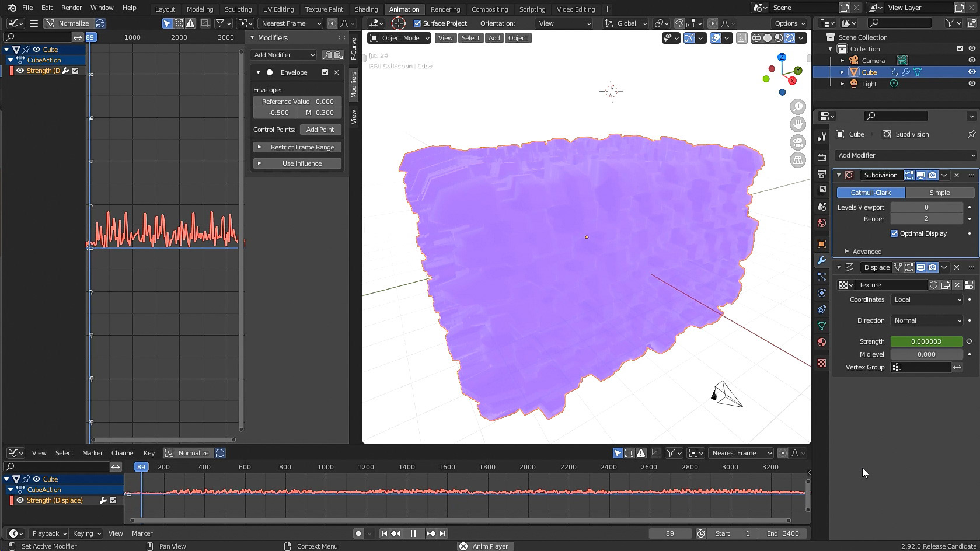
Task: Click Displace texture copy icon
Action: tap(946, 285)
